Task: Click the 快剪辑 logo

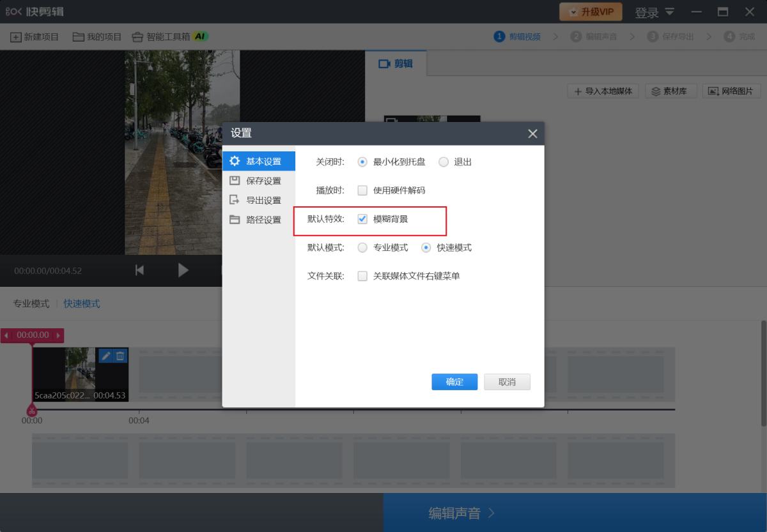Action: (x=34, y=11)
